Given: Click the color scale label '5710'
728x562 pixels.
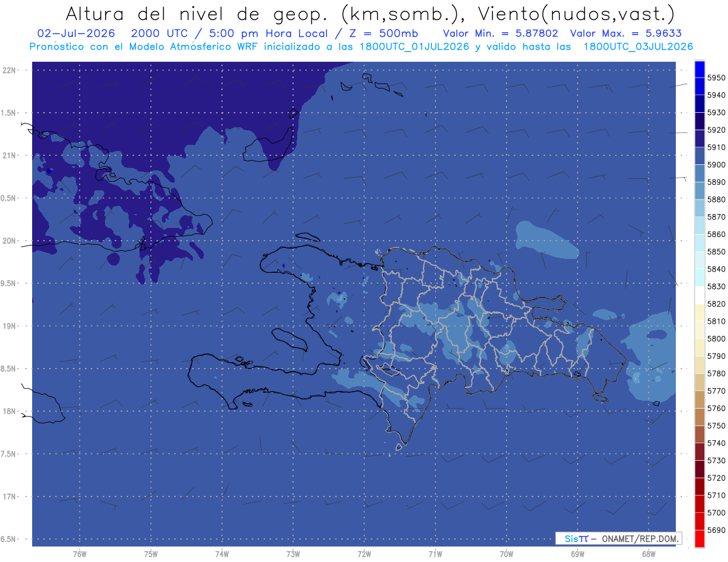Looking at the screenshot, I should (x=716, y=495).
